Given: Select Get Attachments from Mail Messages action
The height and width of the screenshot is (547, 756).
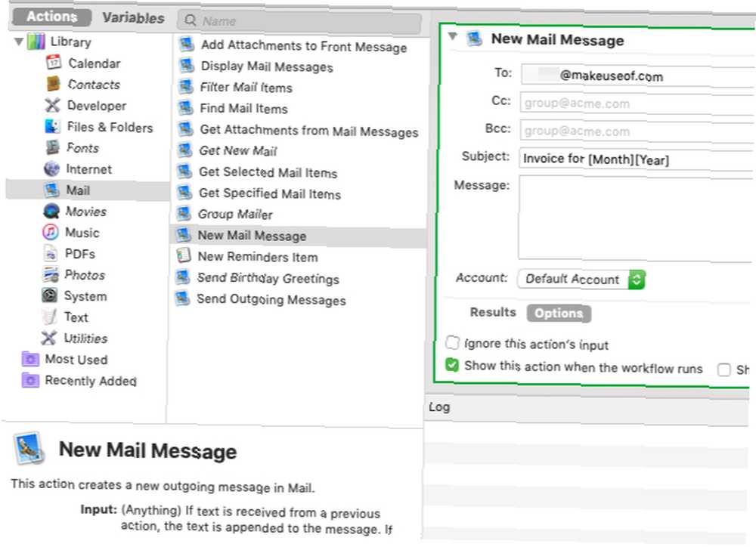Looking at the screenshot, I should [x=308, y=131].
